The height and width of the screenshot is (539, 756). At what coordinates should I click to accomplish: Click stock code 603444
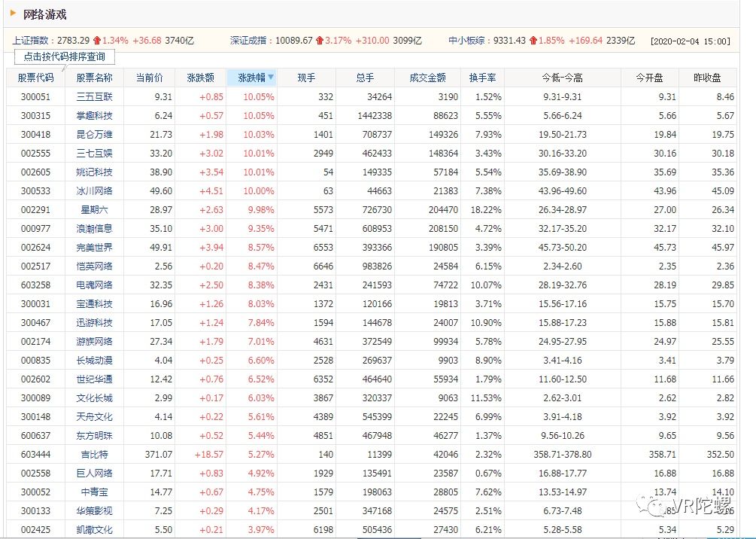click(35, 454)
